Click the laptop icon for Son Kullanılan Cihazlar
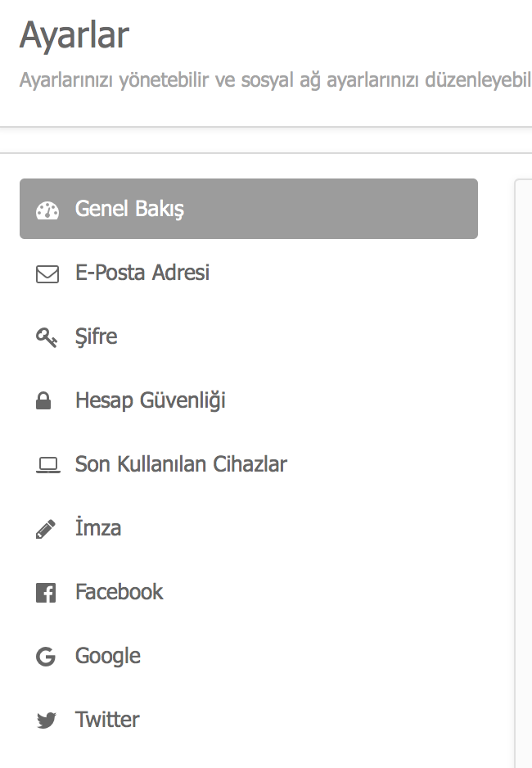The height and width of the screenshot is (768, 532). point(48,465)
